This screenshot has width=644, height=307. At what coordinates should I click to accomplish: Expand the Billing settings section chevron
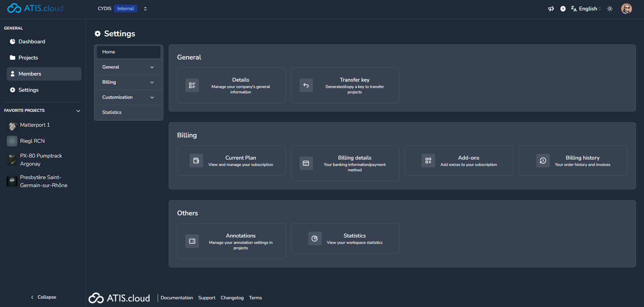coord(152,82)
